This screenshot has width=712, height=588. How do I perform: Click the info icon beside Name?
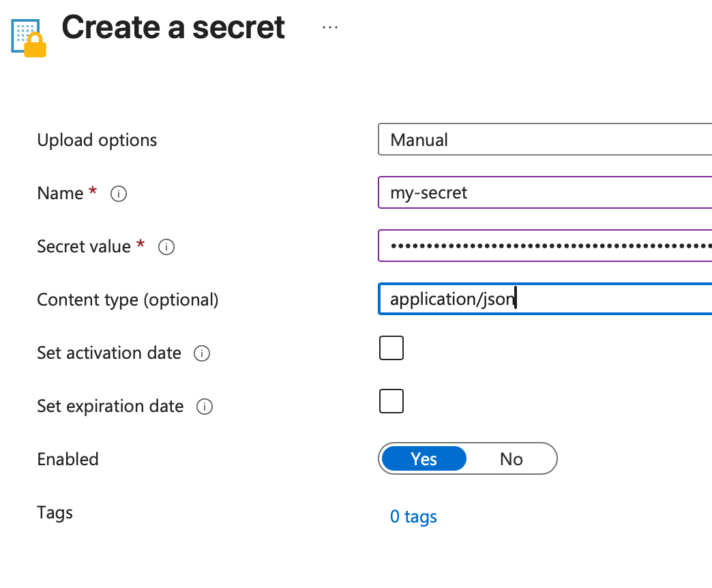(x=119, y=194)
